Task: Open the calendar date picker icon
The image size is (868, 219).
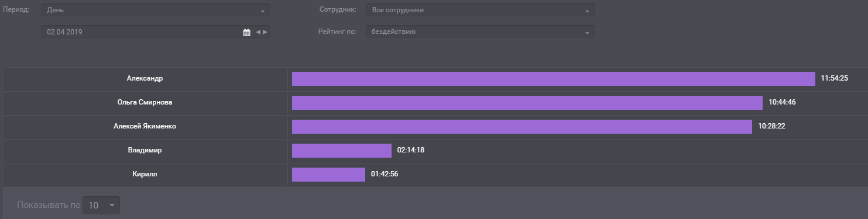Action: (246, 32)
